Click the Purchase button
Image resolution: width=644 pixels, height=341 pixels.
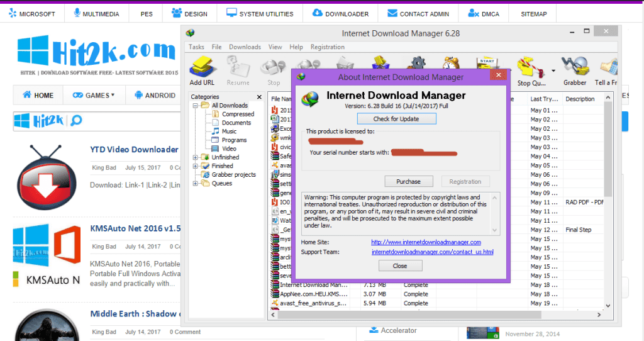tap(408, 181)
